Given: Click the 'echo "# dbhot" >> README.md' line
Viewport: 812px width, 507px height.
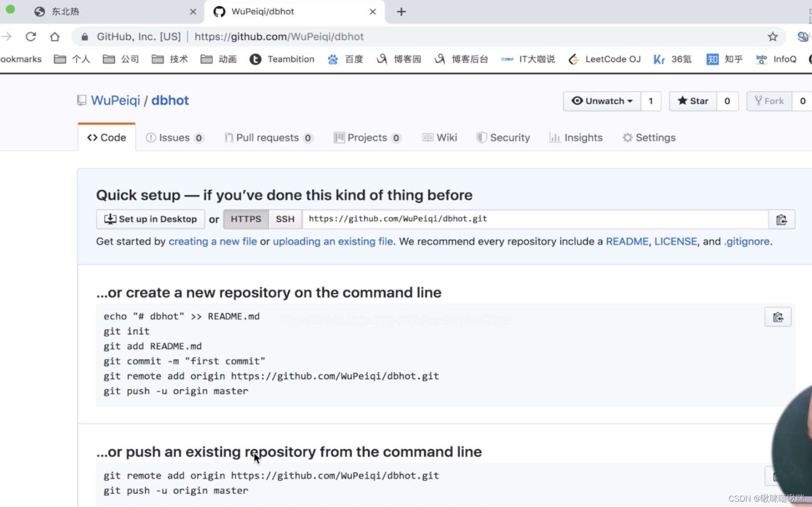Looking at the screenshot, I should [182, 316].
